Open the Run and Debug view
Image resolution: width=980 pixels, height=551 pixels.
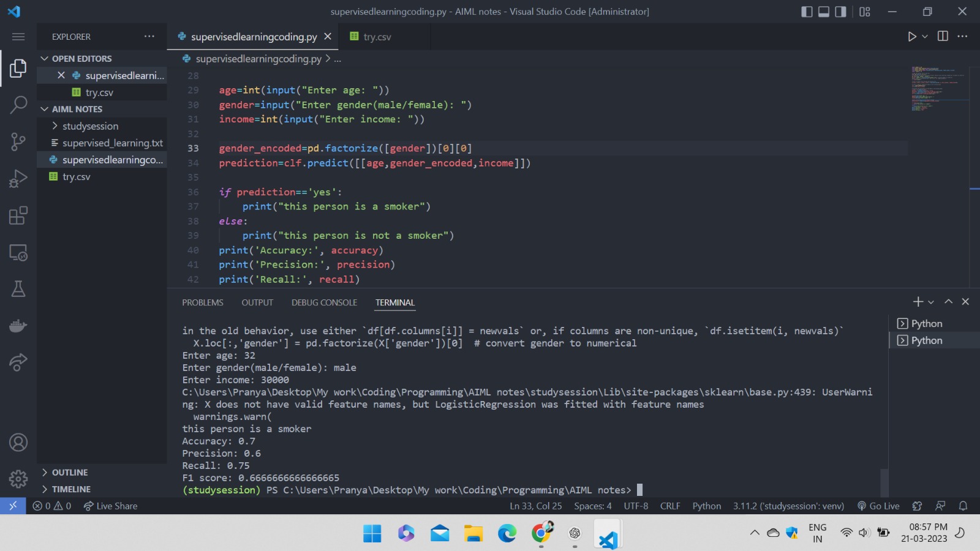pyautogui.click(x=18, y=179)
